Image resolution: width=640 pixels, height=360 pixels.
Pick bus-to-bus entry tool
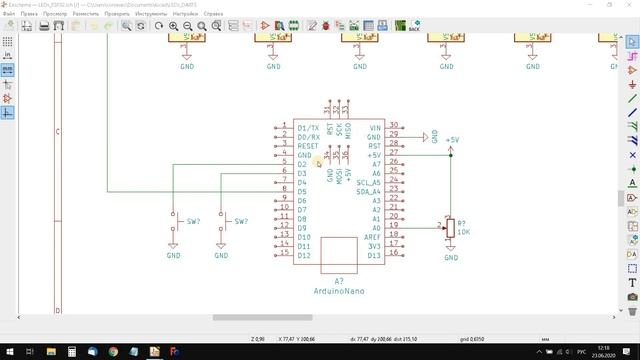pyautogui.click(x=632, y=141)
